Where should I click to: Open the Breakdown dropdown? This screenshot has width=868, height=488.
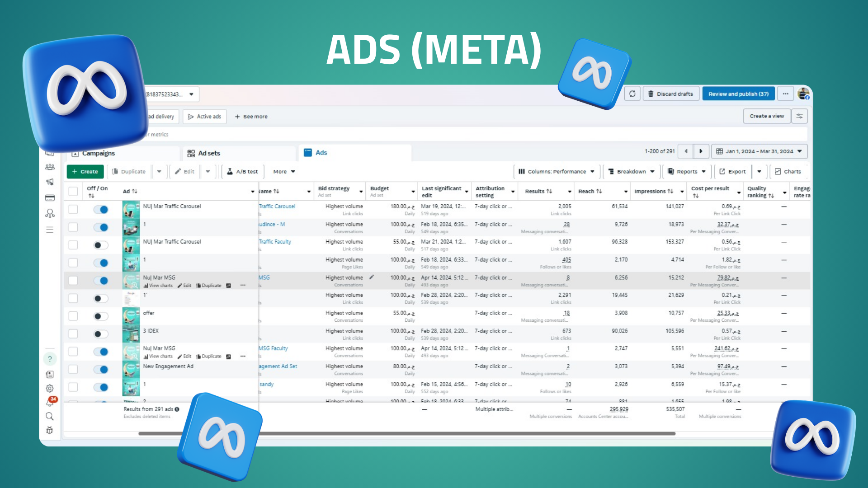pos(632,172)
